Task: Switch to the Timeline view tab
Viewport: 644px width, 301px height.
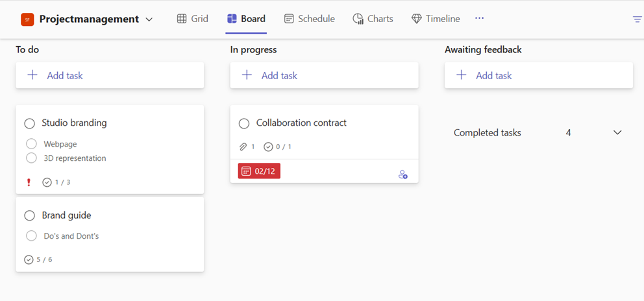Action: (436, 19)
